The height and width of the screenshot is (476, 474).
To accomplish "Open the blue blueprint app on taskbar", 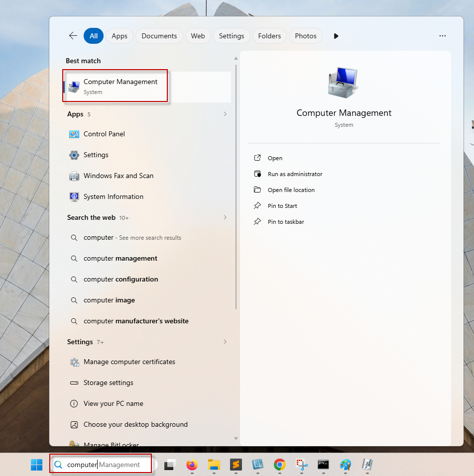I will (x=257, y=465).
